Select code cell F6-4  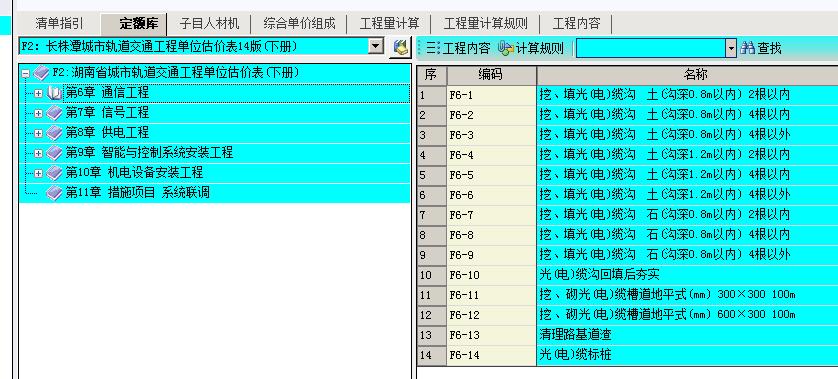point(491,155)
